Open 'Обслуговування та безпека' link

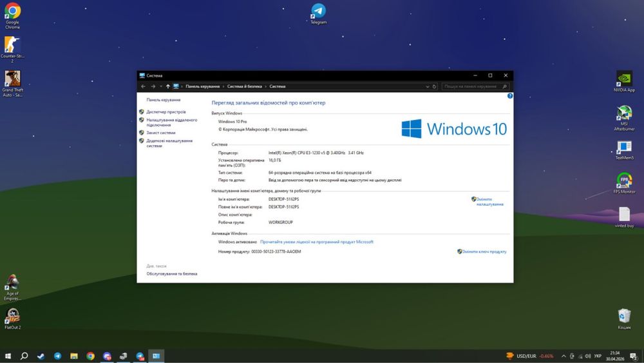click(x=172, y=274)
